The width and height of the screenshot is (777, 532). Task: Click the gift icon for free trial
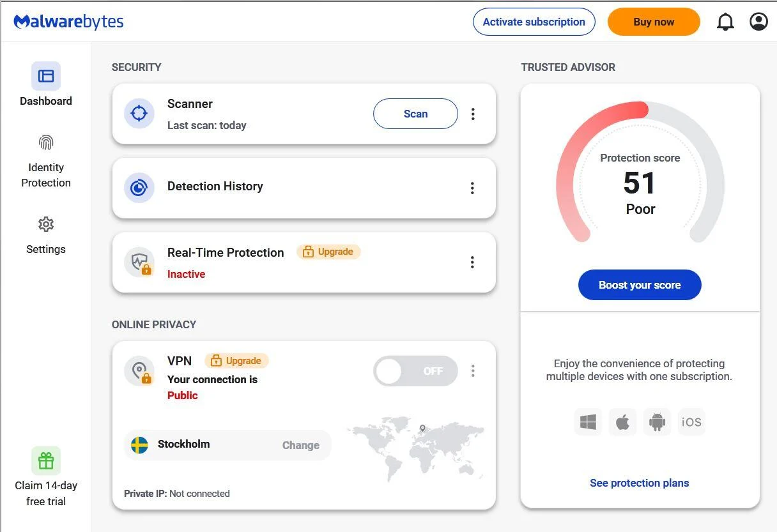coord(46,460)
